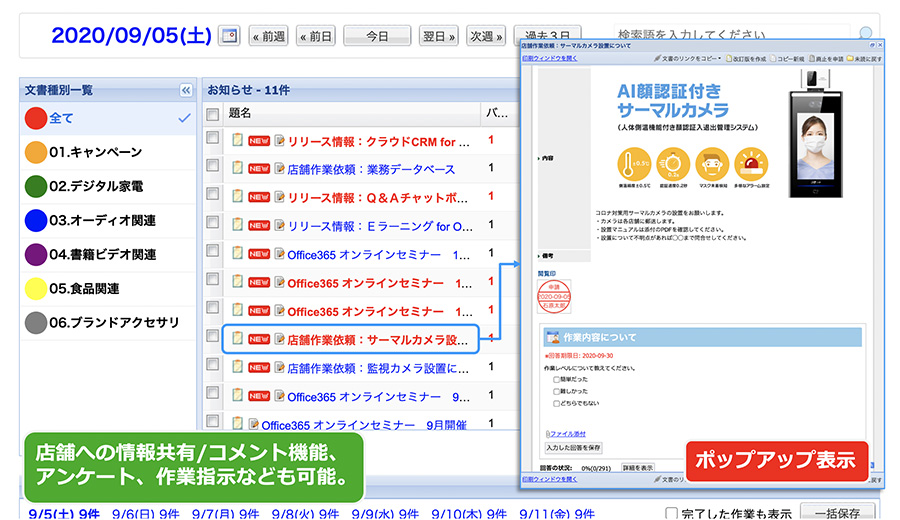Go to previous week with 前週
The width and height of the screenshot is (900, 520).
pyautogui.click(x=269, y=36)
